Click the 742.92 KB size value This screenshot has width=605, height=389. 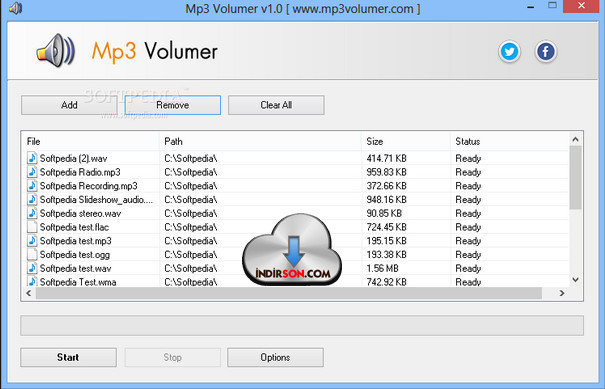coord(386,282)
